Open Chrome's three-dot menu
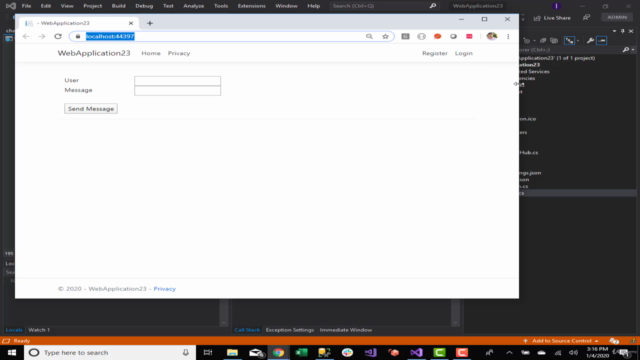This screenshot has height=360, width=640. click(508, 36)
